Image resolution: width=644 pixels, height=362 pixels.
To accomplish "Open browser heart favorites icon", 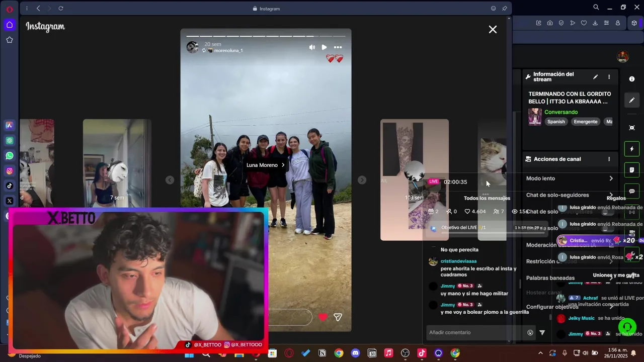I will point(584,23).
